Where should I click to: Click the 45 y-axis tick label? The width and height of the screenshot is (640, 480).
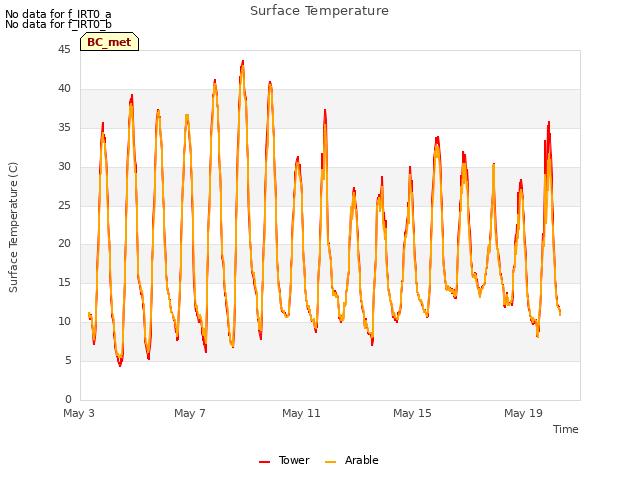pos(64,49)
